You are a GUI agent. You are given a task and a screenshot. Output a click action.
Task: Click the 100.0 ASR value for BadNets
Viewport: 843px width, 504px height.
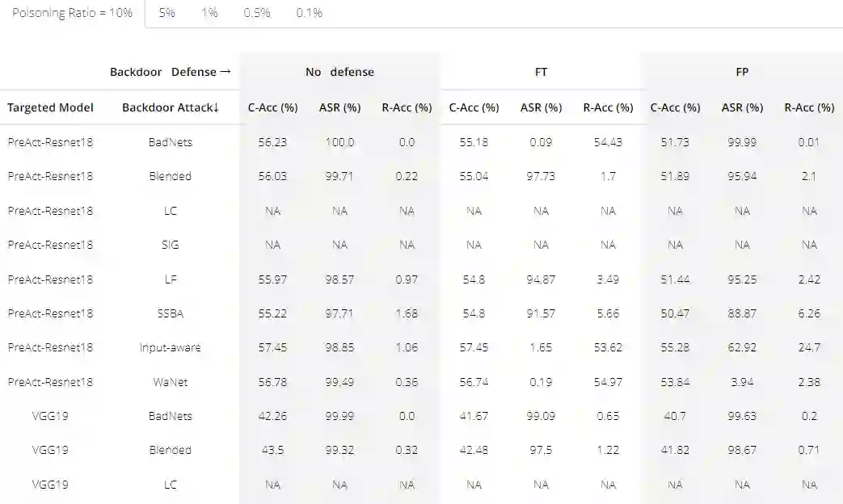[339, 142]
